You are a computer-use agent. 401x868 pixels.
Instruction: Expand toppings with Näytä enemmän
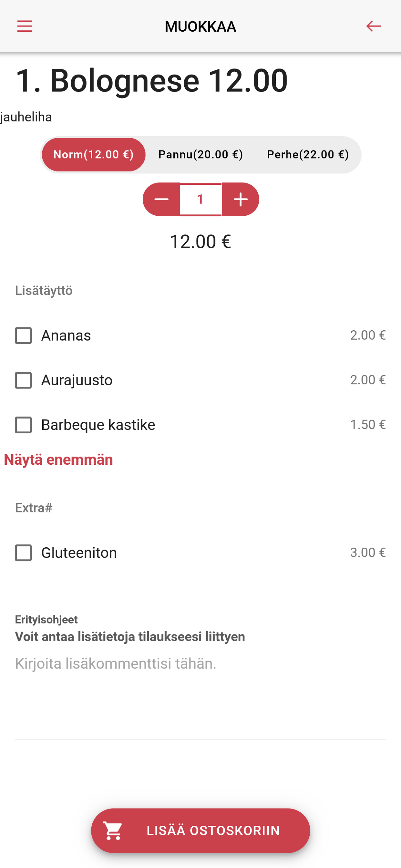58,460
